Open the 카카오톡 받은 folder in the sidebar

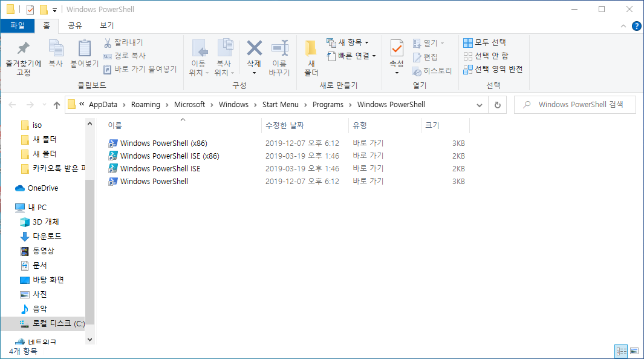53,168
